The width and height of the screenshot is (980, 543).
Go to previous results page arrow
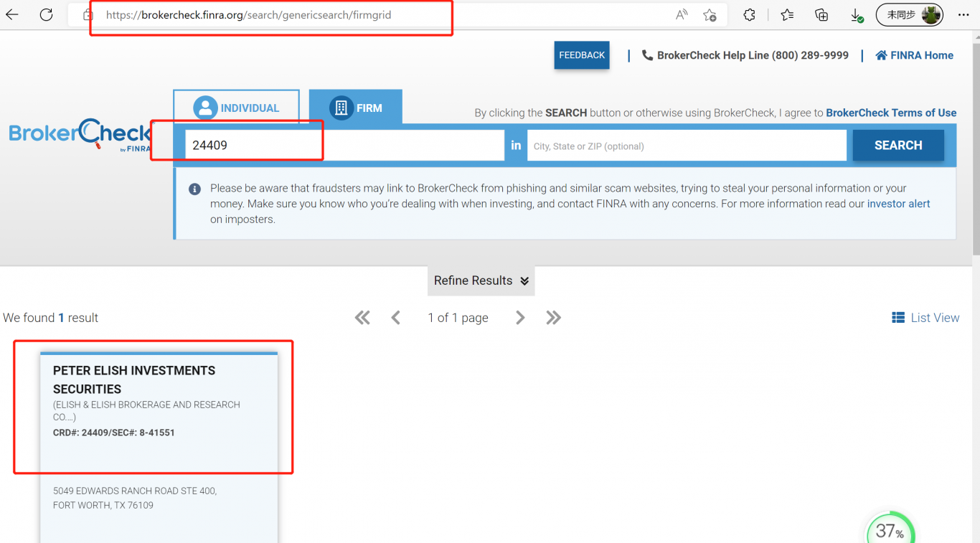(x=395, y=318)
